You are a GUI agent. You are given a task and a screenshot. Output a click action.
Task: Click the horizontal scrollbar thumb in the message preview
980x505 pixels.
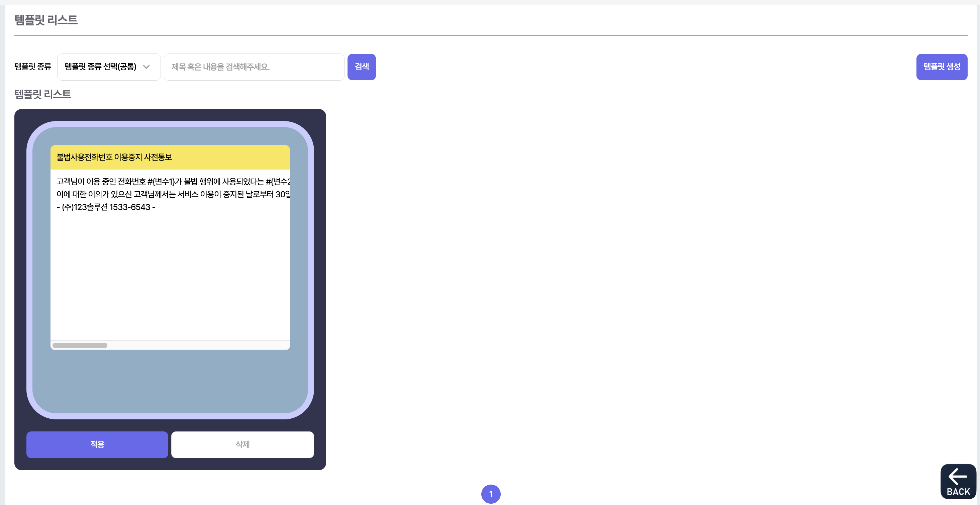[80, 345]
